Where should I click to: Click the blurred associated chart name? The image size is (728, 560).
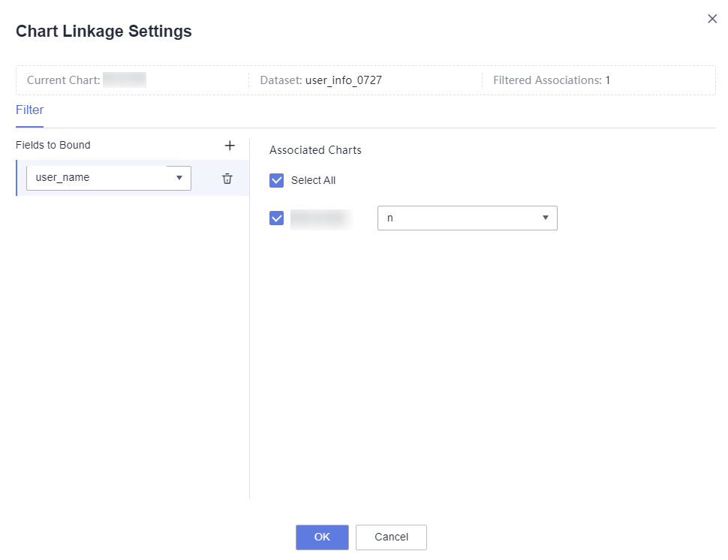[x=320, y=218]
